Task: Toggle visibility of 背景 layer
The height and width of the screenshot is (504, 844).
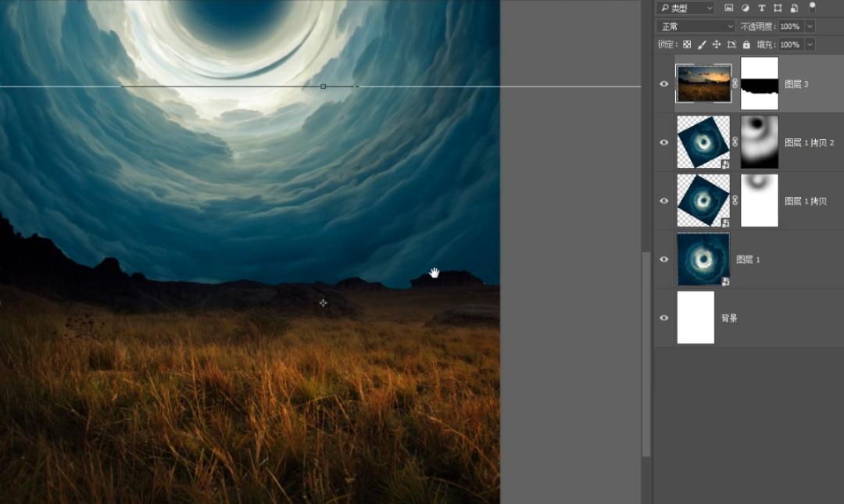Action: tap(664, 318)
